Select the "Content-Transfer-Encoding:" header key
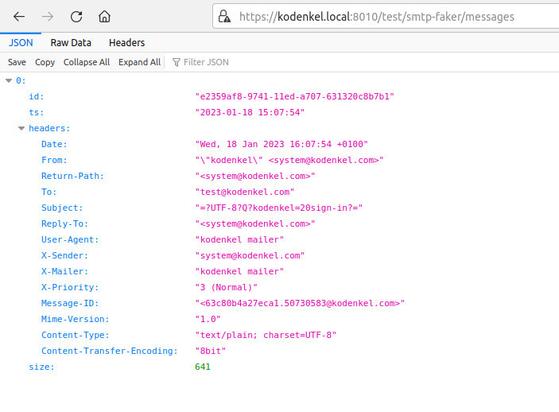Screen dimensions: 559x412 [109, 351]
